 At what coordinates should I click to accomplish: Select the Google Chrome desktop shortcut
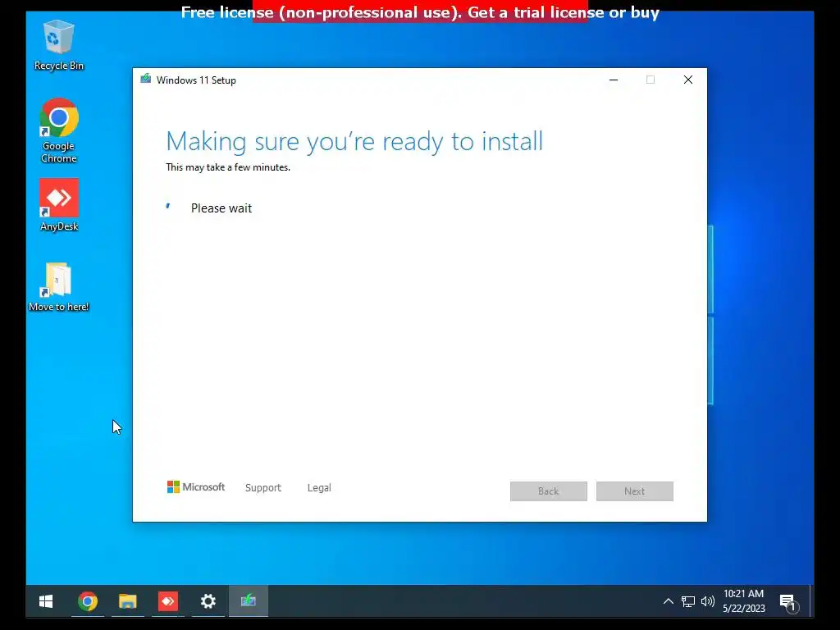(59, 130)
